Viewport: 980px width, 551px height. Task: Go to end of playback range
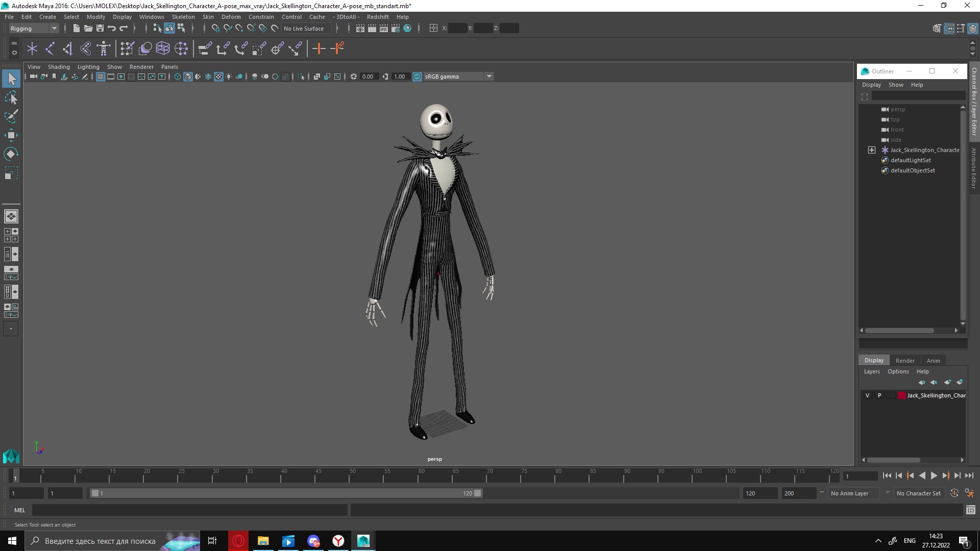point(969,475)
